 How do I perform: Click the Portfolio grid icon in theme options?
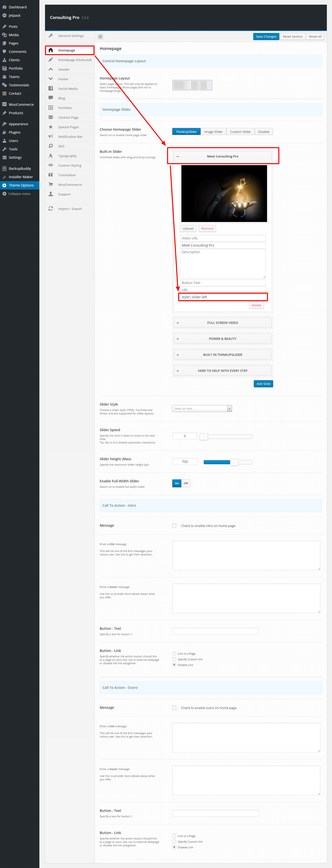[x=50, y=108]
